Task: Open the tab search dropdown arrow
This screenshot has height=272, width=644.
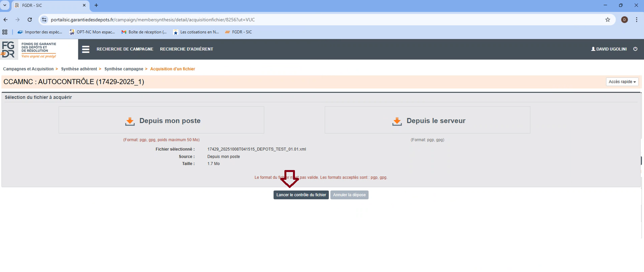Action: click(5, 5)
